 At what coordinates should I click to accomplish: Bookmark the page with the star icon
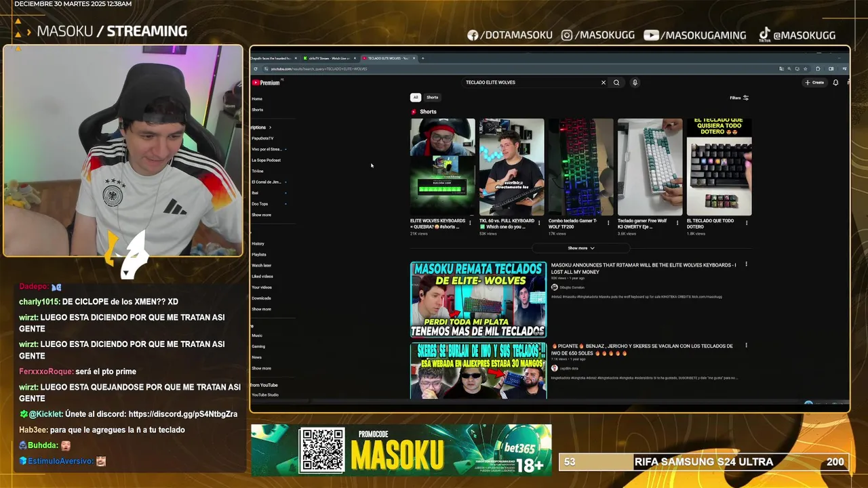(806, 68)
